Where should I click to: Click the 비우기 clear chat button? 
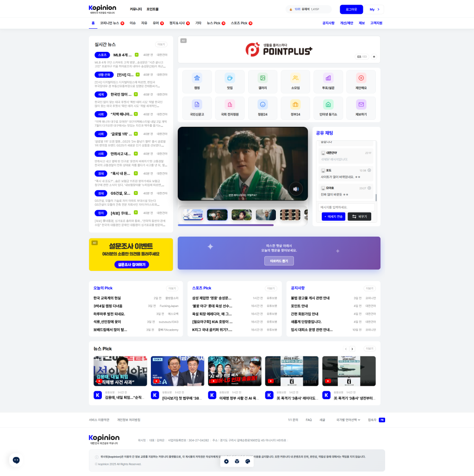pos(359,216)
